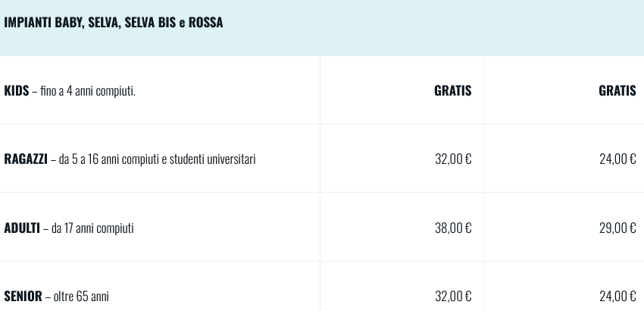Click the second GRATIS cell for KIDS
This screenshot has width=644, height=311.
pos(617,91)
